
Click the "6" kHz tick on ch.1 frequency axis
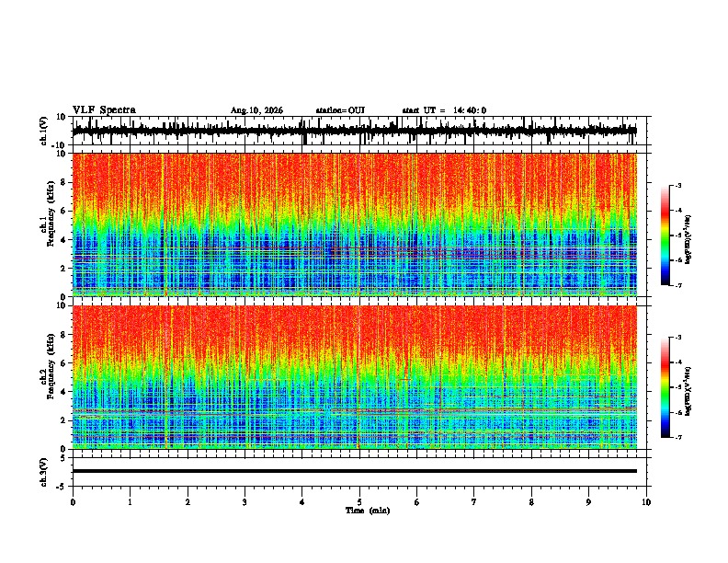click(64, 211)
